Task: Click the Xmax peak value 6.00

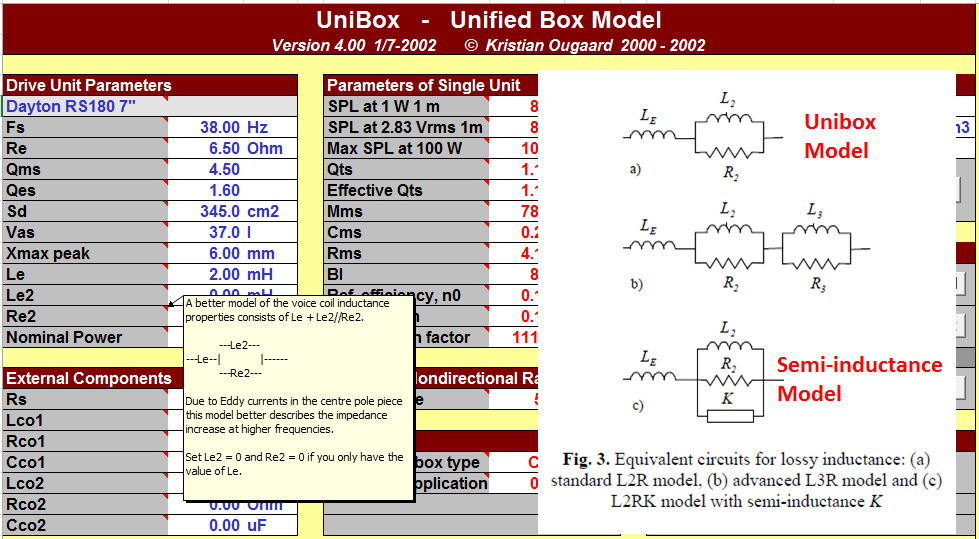Action: 225,254
